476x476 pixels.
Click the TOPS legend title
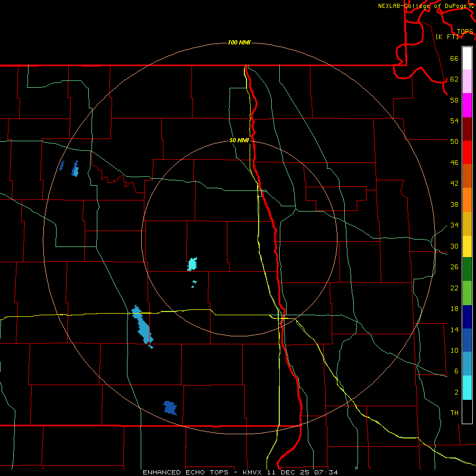point(465,32)
